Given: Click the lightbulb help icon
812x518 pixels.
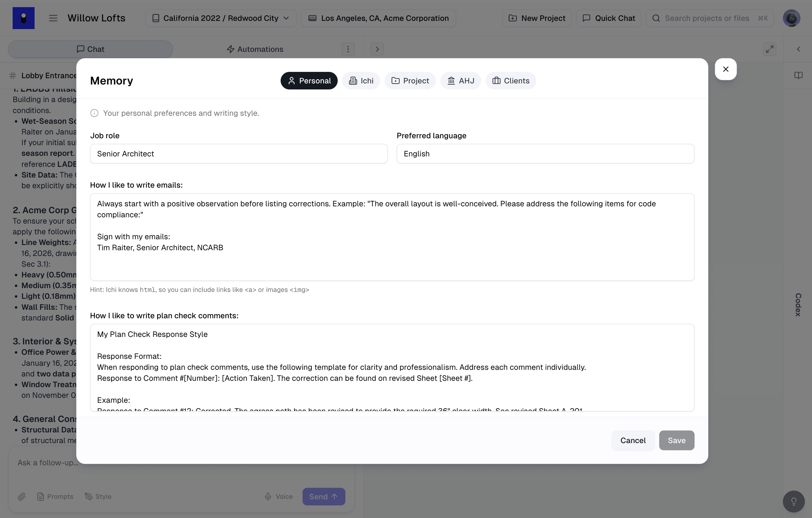Looking at the screenshot, I should click(x=793, y=502).
